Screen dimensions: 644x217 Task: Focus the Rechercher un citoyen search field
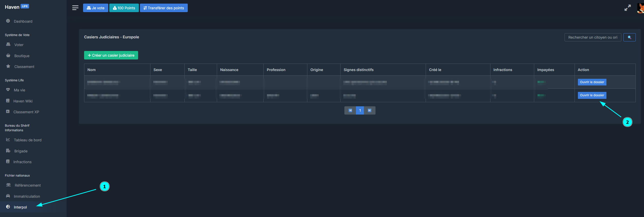[593, 37]
